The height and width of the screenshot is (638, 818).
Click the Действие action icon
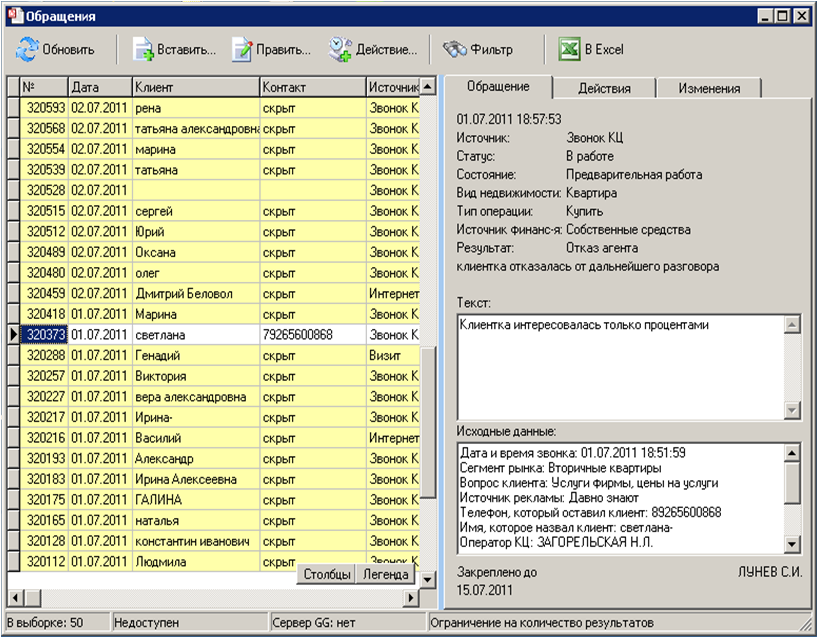pos(340,50)
